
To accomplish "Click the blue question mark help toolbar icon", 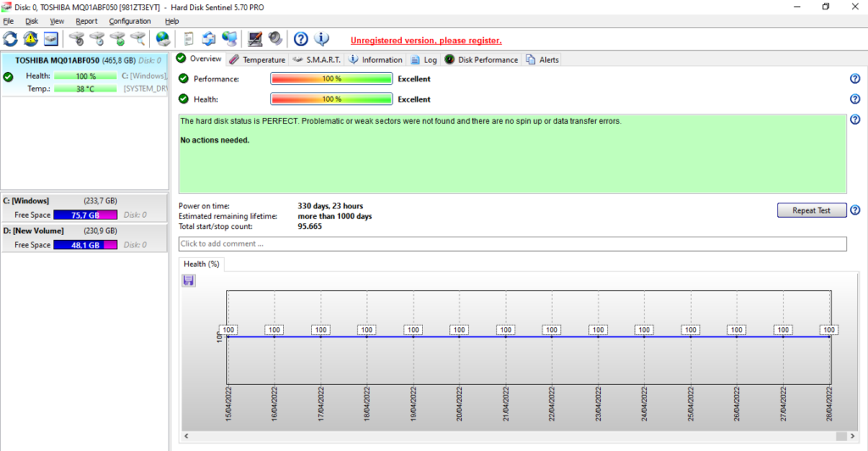I will 301,39.
